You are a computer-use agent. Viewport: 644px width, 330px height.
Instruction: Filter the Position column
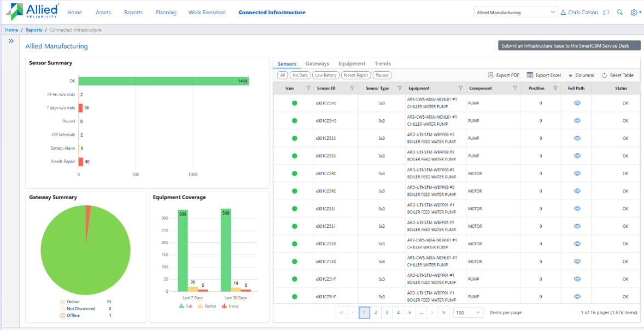pos(555,88)
